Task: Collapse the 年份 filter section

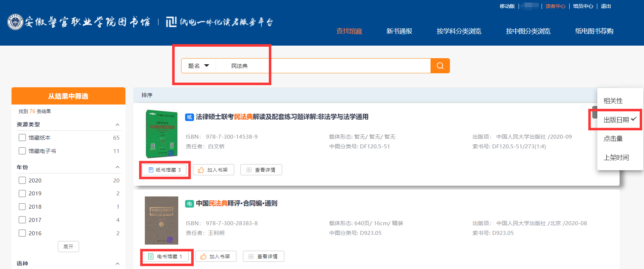Action: (x=117, y=167)
